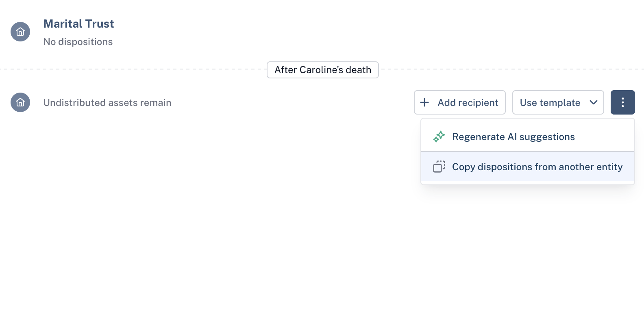Click the Use template label text
The height and width of the screenshot is (316, 644).
pos(550,103)
